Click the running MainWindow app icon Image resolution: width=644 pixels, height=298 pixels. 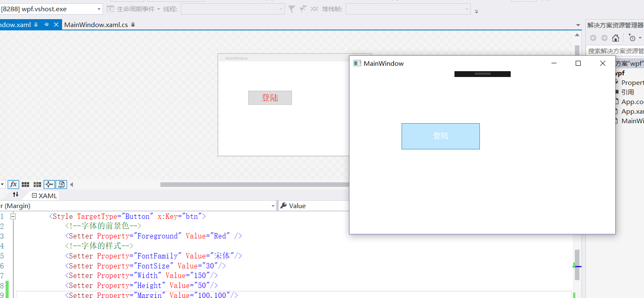(357, 63)
